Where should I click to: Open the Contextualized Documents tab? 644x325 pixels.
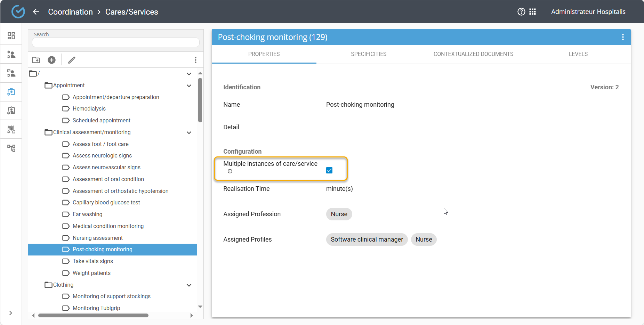[x=473, y=54]
